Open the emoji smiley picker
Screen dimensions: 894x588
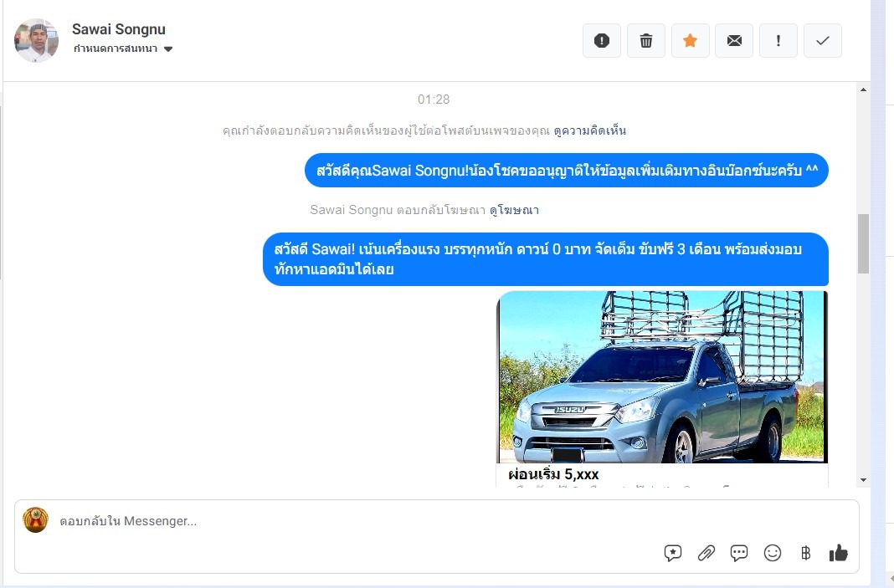(773, 553)
